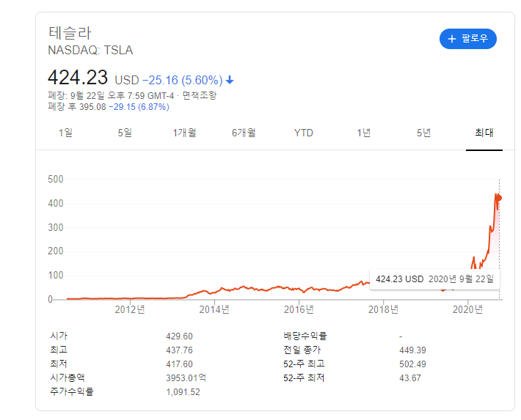
Task: Click the 52-주 최저 value 43.67
Action: (410, 378)
